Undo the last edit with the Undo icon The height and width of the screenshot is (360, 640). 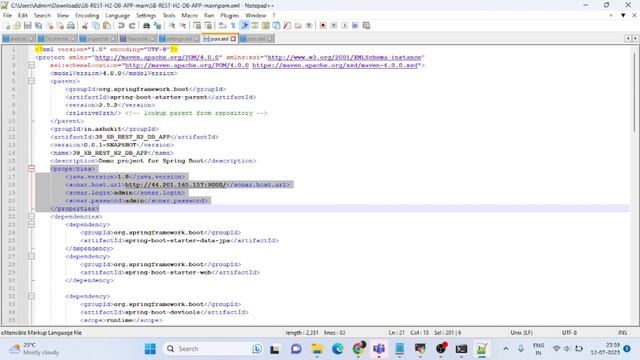[121, 26]
